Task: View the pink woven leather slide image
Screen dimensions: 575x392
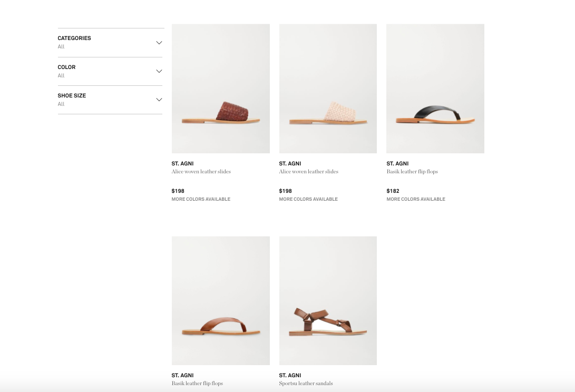Action: [x=328, y=89]
